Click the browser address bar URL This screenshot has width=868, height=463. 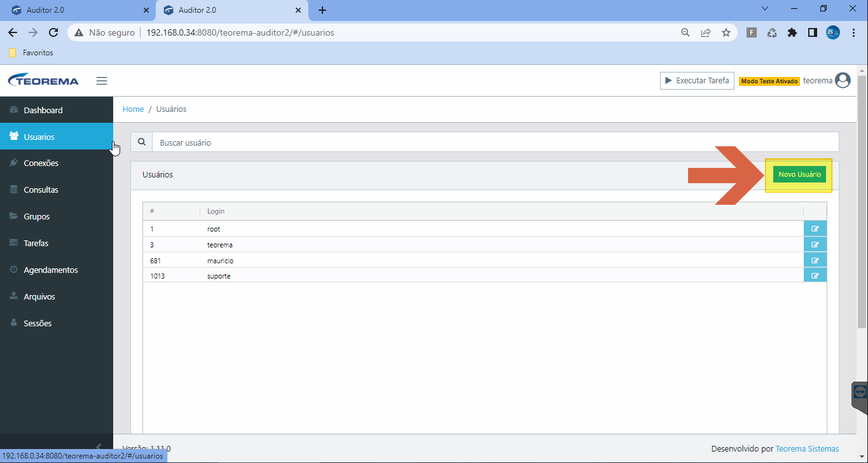(x=240, y=32)
